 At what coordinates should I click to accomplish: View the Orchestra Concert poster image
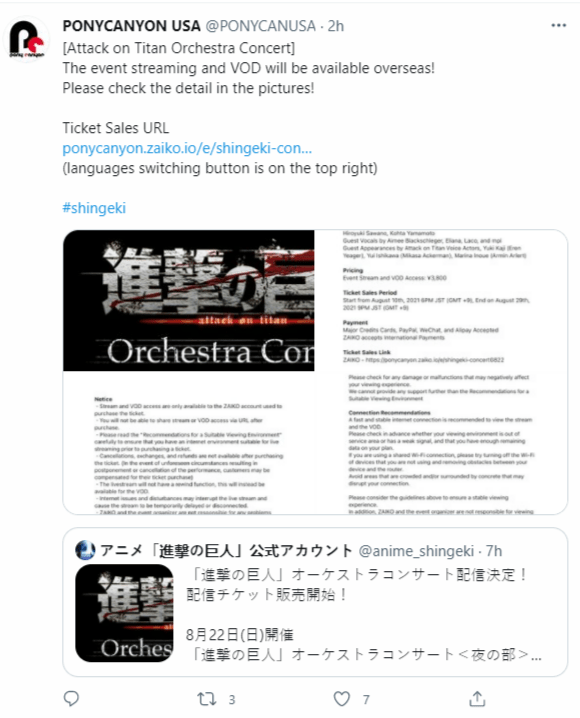pos(189,300)
